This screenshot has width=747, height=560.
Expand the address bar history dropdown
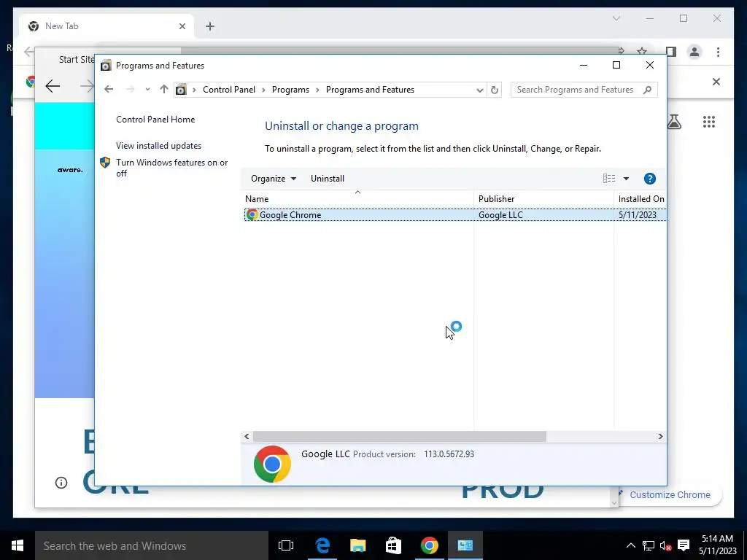click(479, 90)
